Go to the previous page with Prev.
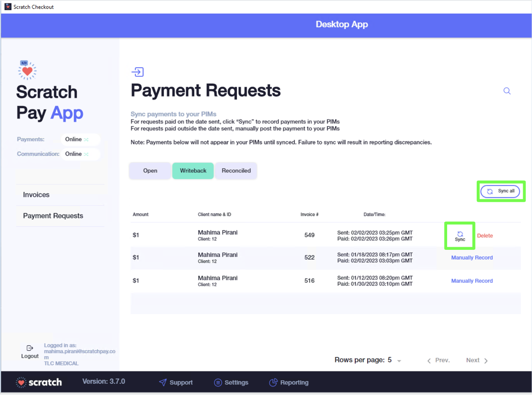532x395 pixels. [x=439, y=360]
